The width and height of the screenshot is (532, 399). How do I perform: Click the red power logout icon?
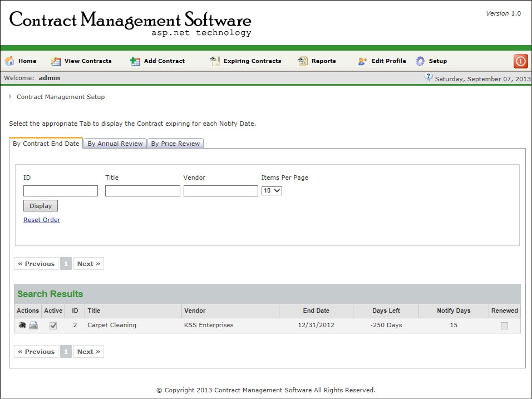[520, 61]
